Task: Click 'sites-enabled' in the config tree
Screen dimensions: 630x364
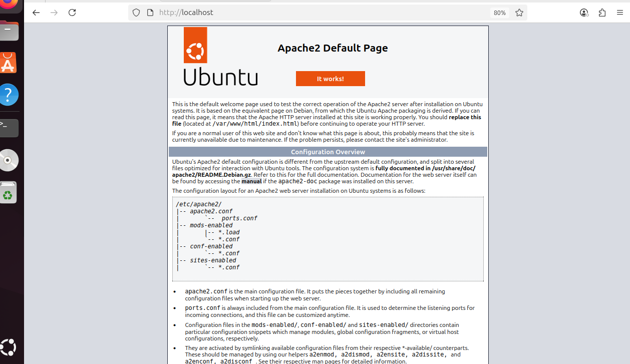Action: click(213, 260)
